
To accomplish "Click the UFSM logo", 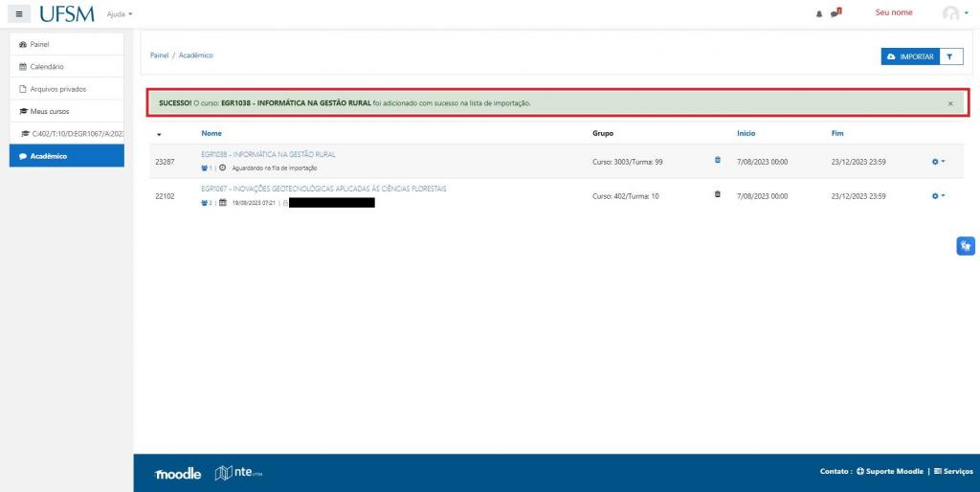I will click(67, 13).
